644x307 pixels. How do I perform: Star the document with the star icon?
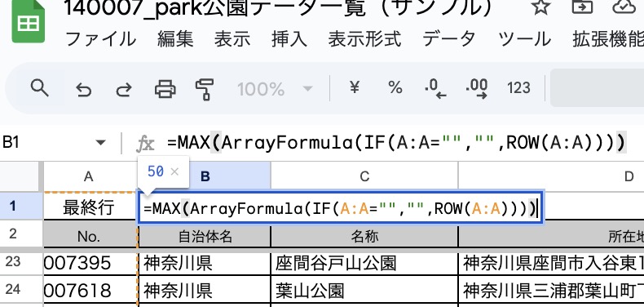pos(540,7)
